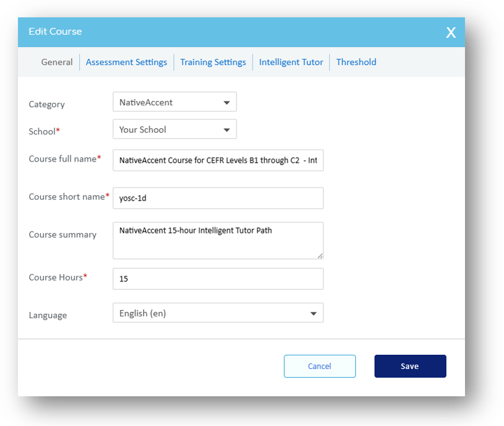The image size is (504, 426).
Task: Switch to the General tab
Action: [57, 62]
